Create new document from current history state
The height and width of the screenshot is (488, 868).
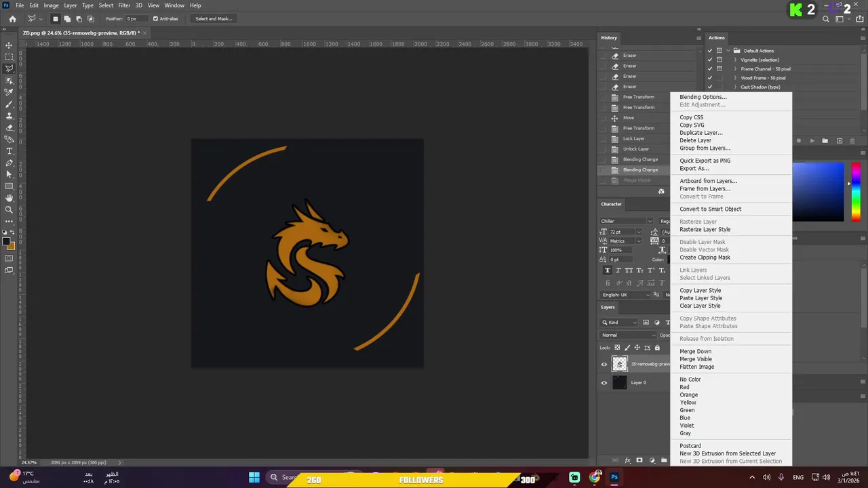pos(661,191)
